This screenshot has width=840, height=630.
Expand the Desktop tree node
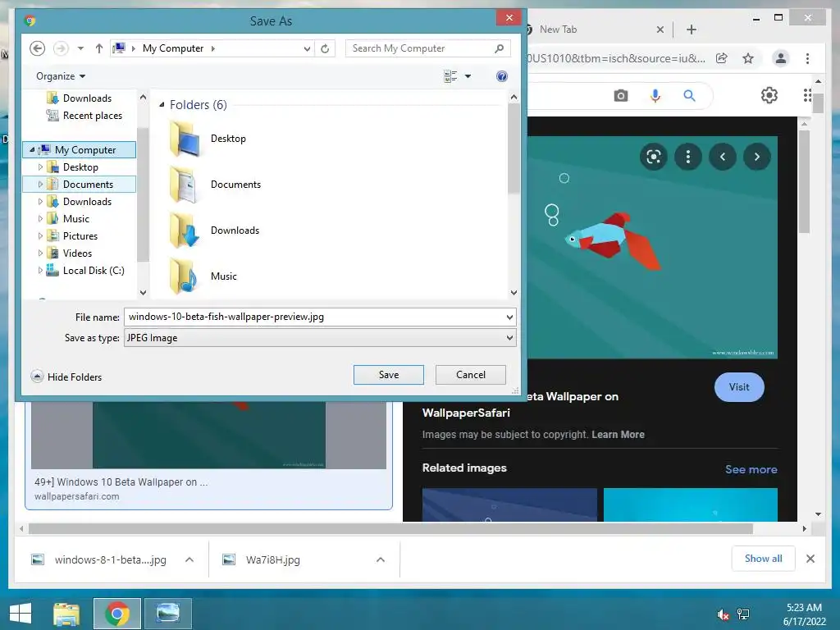[40, 167]
